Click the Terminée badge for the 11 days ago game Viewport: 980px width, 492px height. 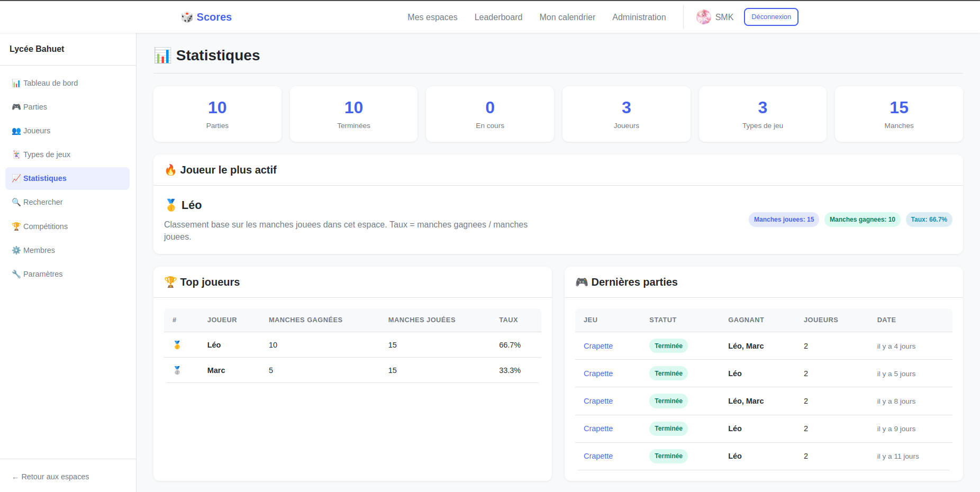[668, 456]
